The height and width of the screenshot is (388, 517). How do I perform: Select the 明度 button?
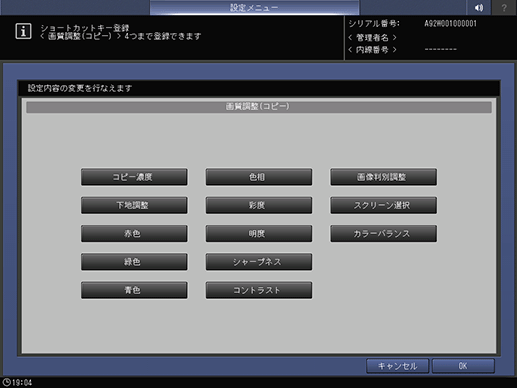pos(259,233)
